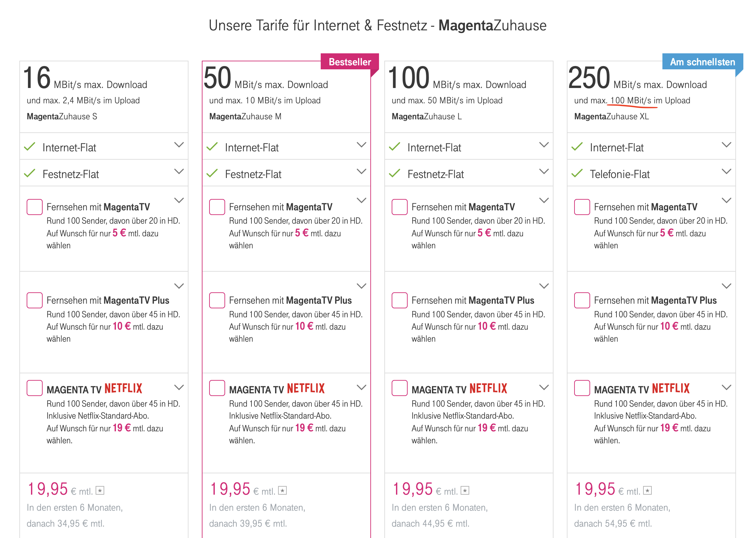Image resolution: width=756 pixels, height=538 pixels.
Task: Click green checkmark beside Telefonie-Flat in XL plan
Action: click(x=577, y=173)
